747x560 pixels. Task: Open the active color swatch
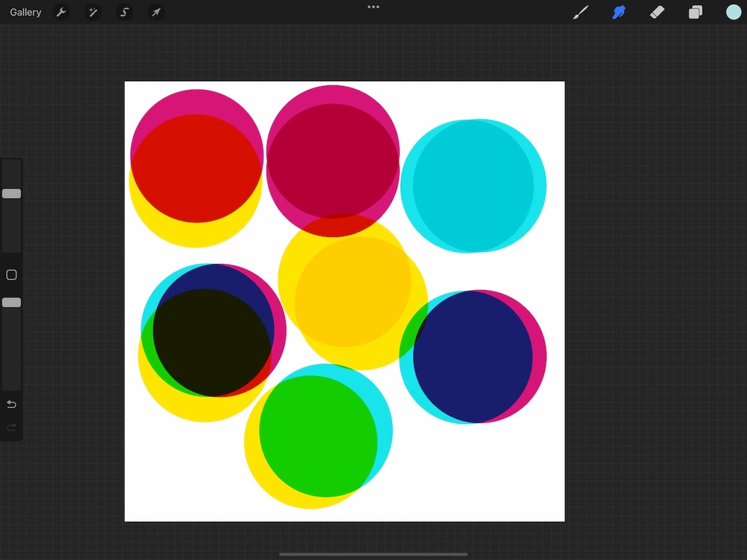733,12
